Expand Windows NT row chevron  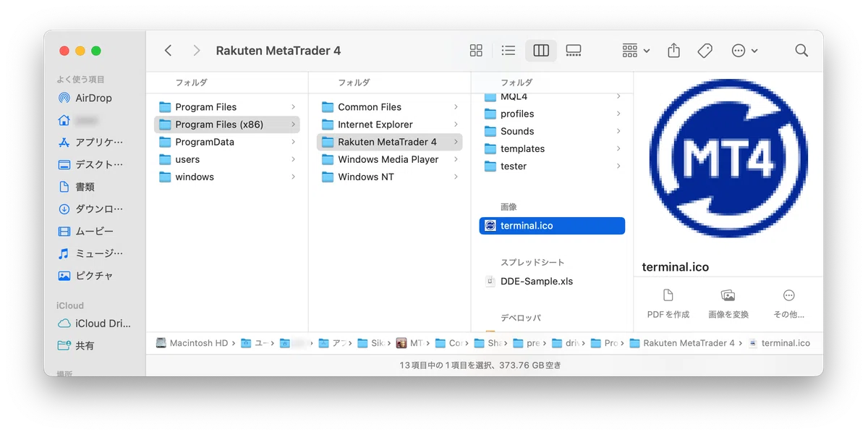tap(456, 177)
